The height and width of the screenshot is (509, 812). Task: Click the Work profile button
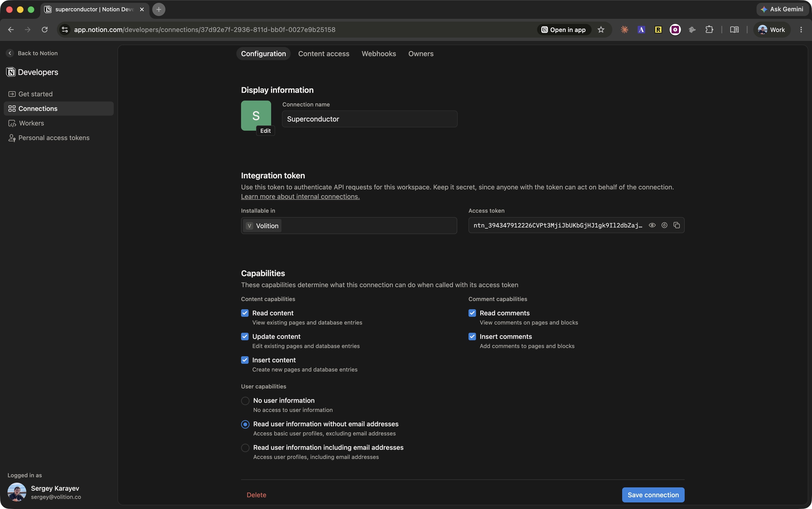pyautogui.click(x=772, y=30)
